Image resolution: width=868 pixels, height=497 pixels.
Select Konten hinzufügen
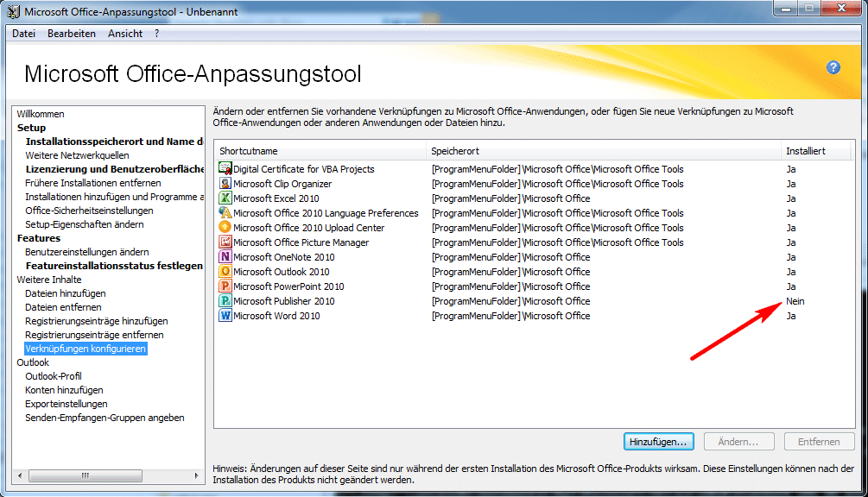pos(64,390)
